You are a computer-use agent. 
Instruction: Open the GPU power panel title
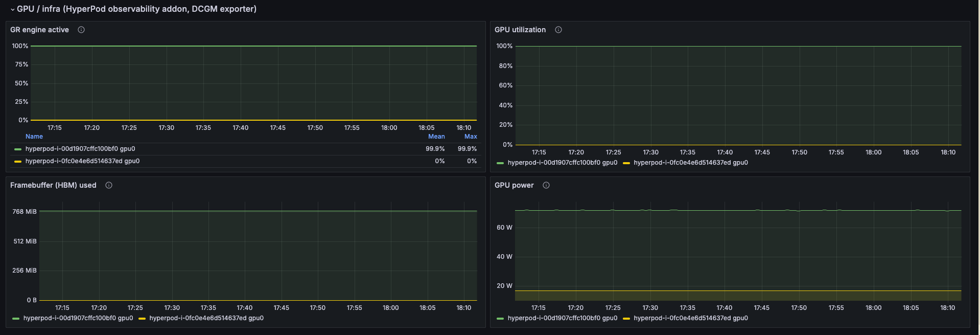click(x=514, y=185)
